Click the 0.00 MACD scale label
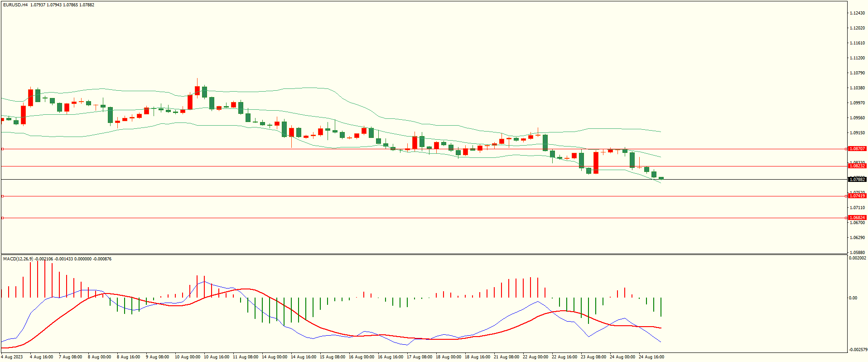 (853, 298)
